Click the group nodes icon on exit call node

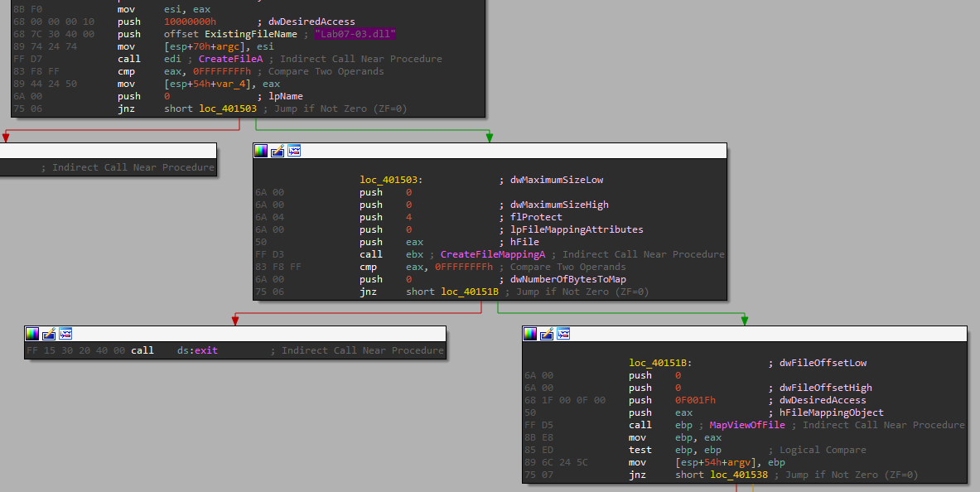65,334
